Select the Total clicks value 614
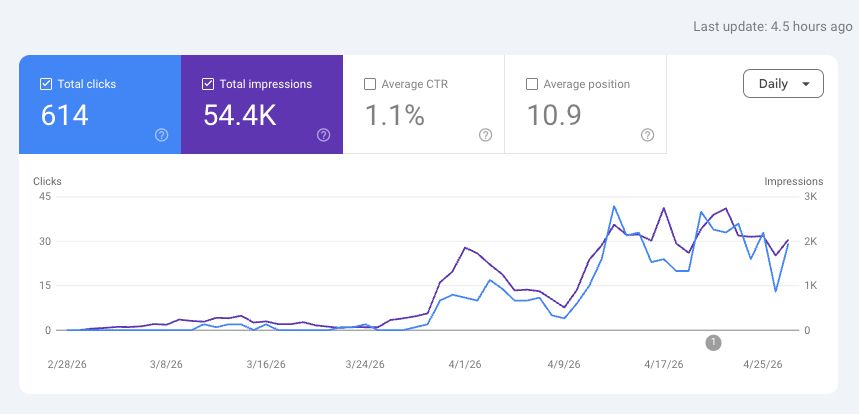Screen dimensions: 859x414 point(65,116)
